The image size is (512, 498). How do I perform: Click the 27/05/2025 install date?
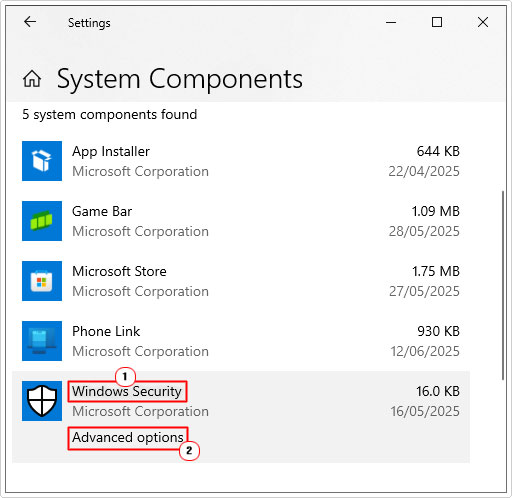(424, 291)
